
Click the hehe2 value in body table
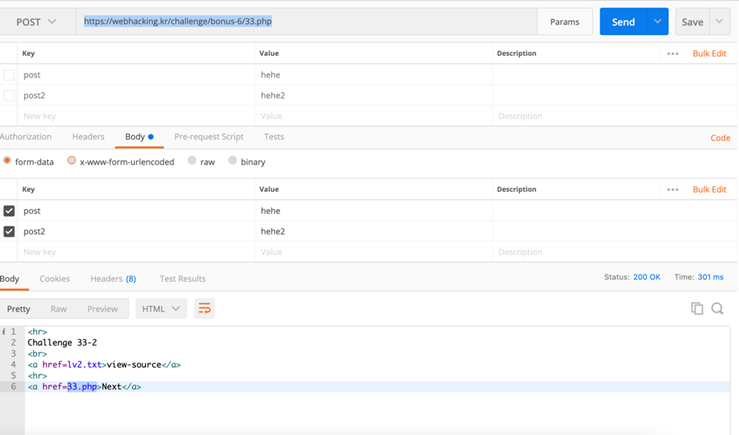coord(273,231)
